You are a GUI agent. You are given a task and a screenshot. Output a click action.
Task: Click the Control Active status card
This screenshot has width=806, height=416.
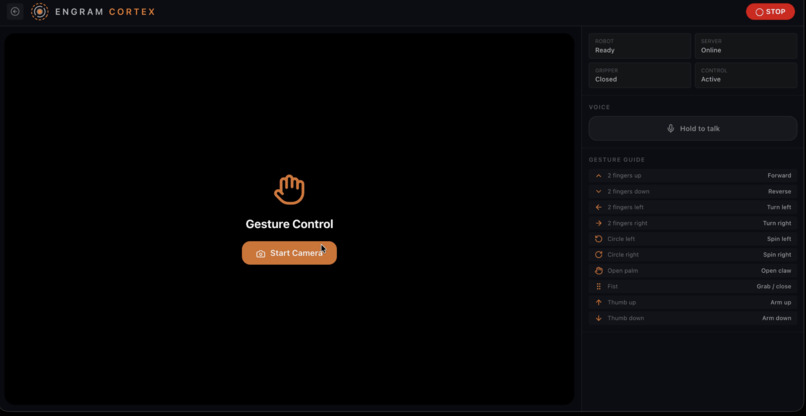coord(746,75)
